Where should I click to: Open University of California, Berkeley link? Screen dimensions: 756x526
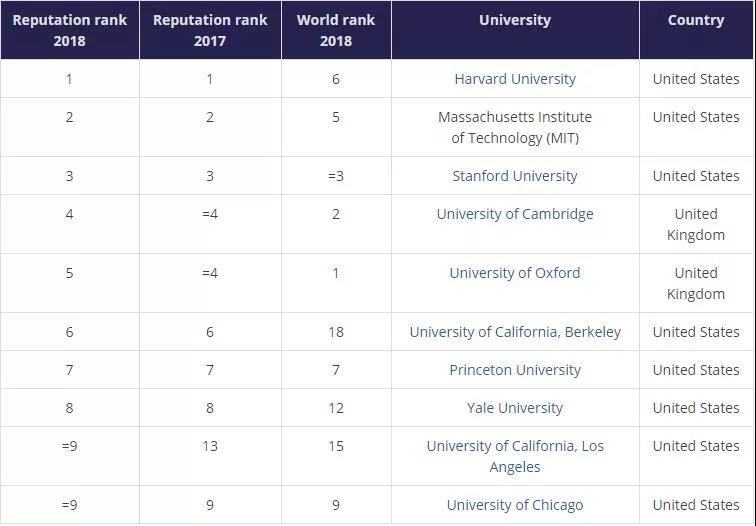click(x=515, y=332)
